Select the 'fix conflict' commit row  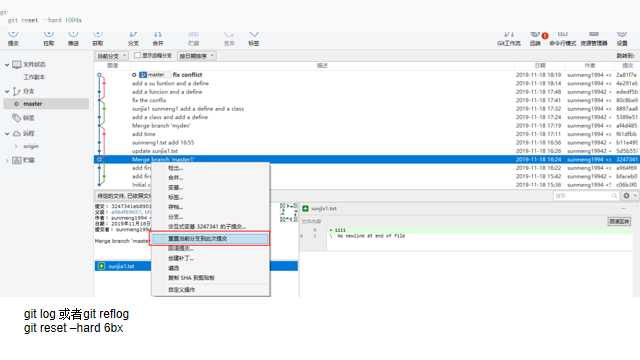(366, 75)
